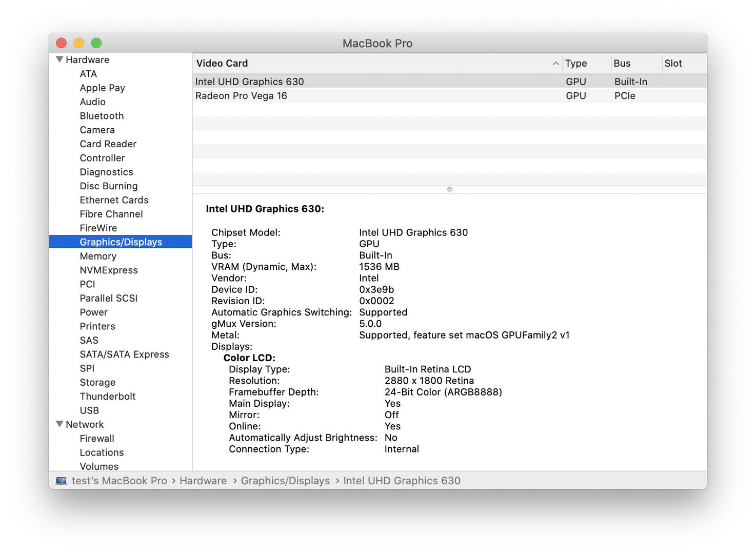
Task: Click the Metal feature set value
Action: point(464,335)
